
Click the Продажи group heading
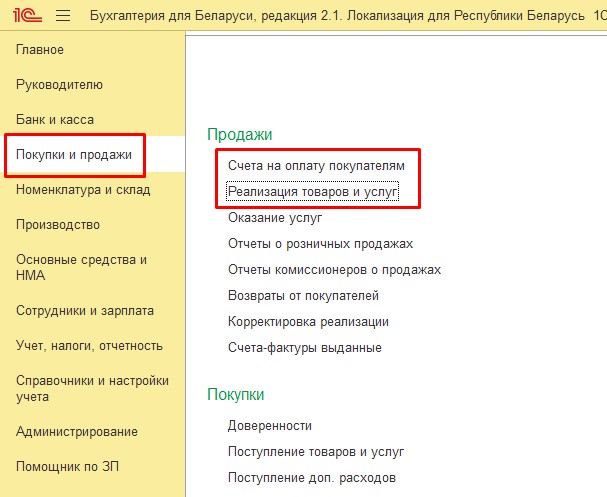[x=240, y=134]
